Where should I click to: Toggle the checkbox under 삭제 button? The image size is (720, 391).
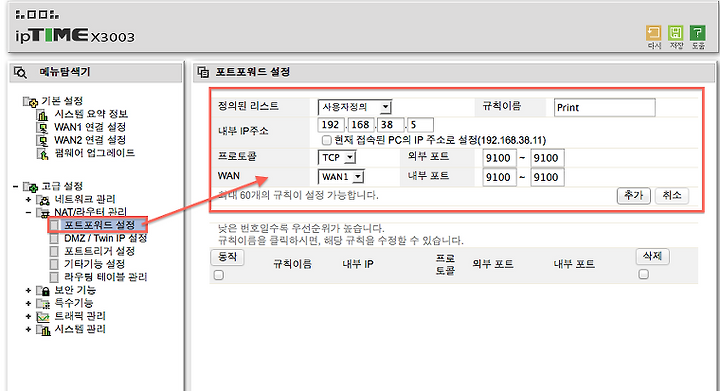(x=644, y=274)
